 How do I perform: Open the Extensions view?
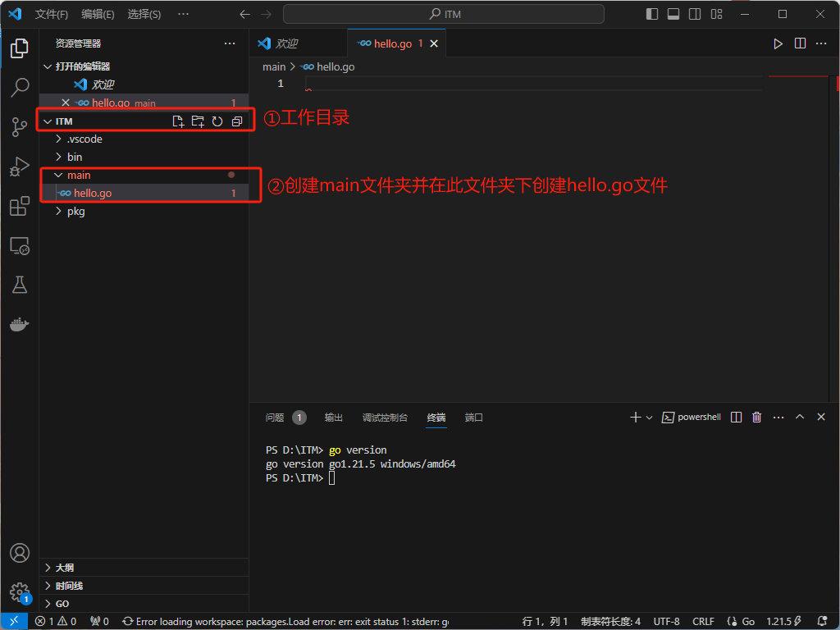coord(20,206)
